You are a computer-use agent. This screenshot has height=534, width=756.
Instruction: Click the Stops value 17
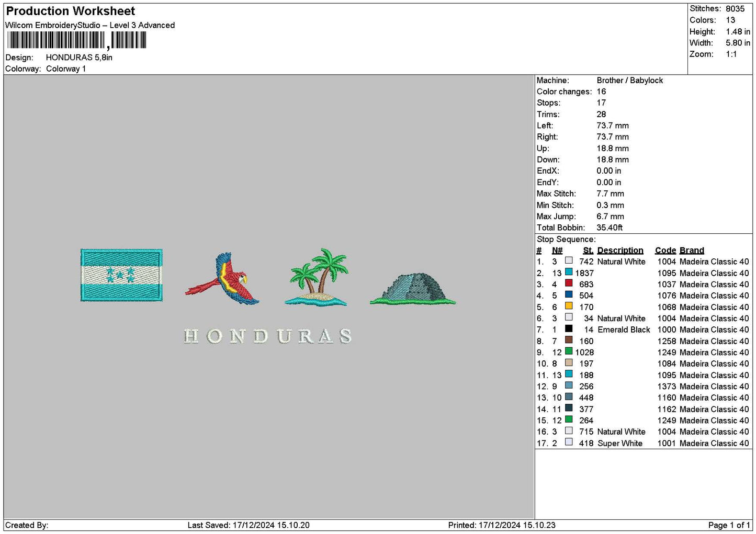[x=601, y=103]
